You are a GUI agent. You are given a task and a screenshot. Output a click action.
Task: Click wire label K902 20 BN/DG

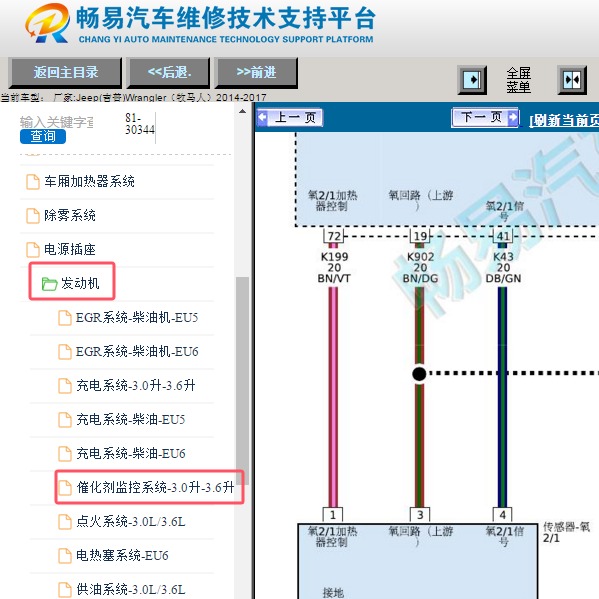click(420, 267)
